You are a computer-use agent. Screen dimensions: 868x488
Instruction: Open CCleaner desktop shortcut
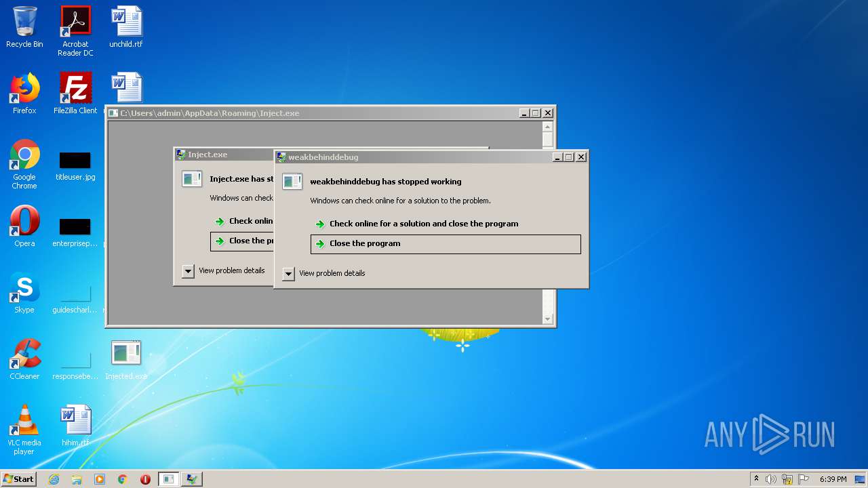pyautogui.click(x=24, y=359)
